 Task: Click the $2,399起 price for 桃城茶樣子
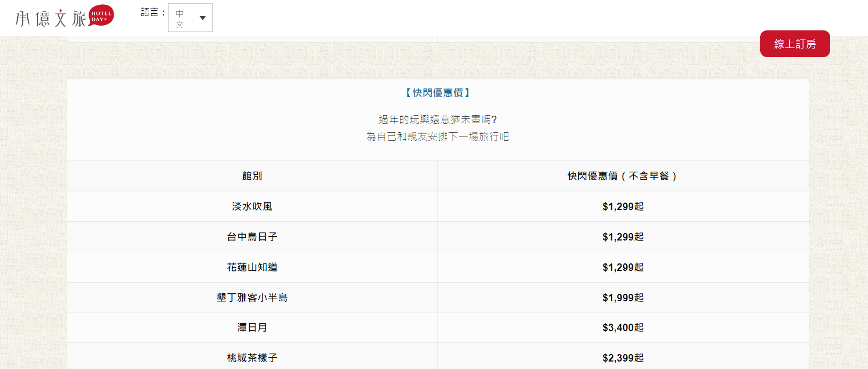point(623,358)
